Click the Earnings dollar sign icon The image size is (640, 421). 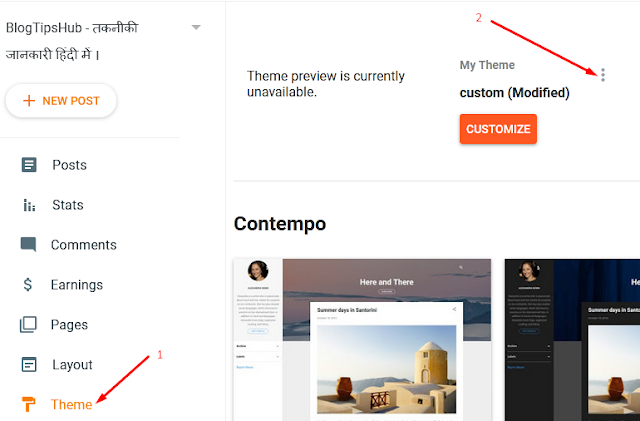28,284
